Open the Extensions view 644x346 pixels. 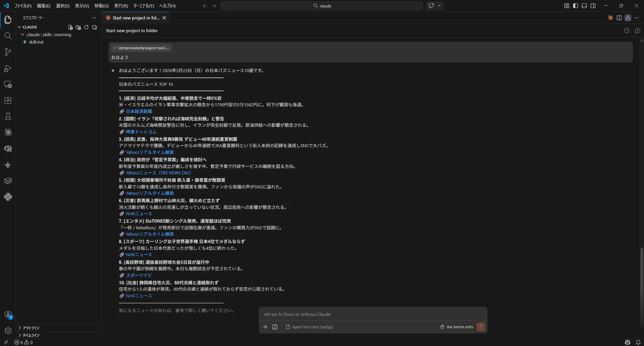coord(8,100)
